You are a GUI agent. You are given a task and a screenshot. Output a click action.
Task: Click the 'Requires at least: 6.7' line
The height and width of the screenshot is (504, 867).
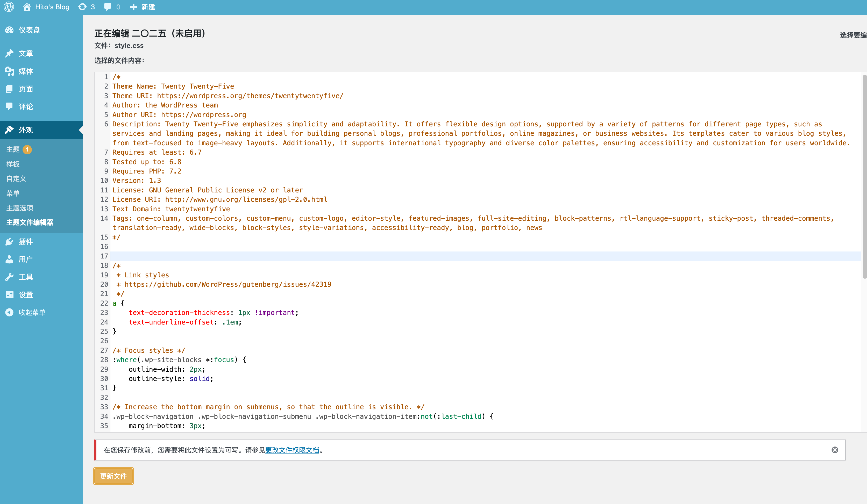157,152
